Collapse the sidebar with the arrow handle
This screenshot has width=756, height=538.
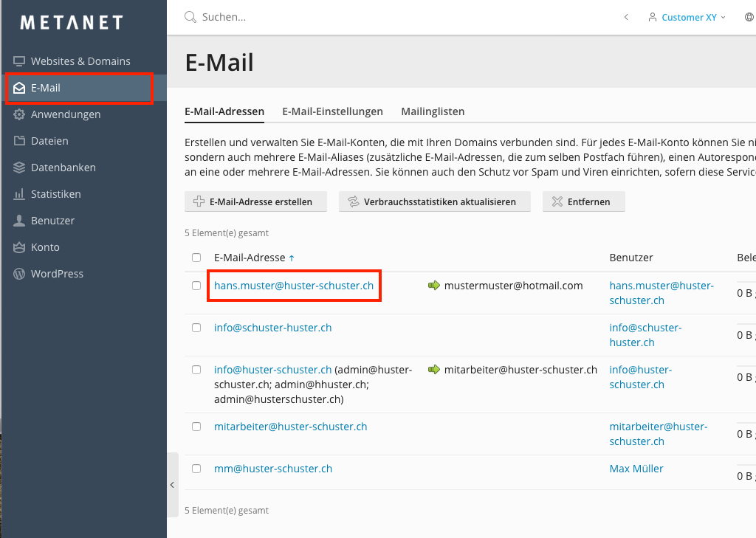click(x=172, y=485)
